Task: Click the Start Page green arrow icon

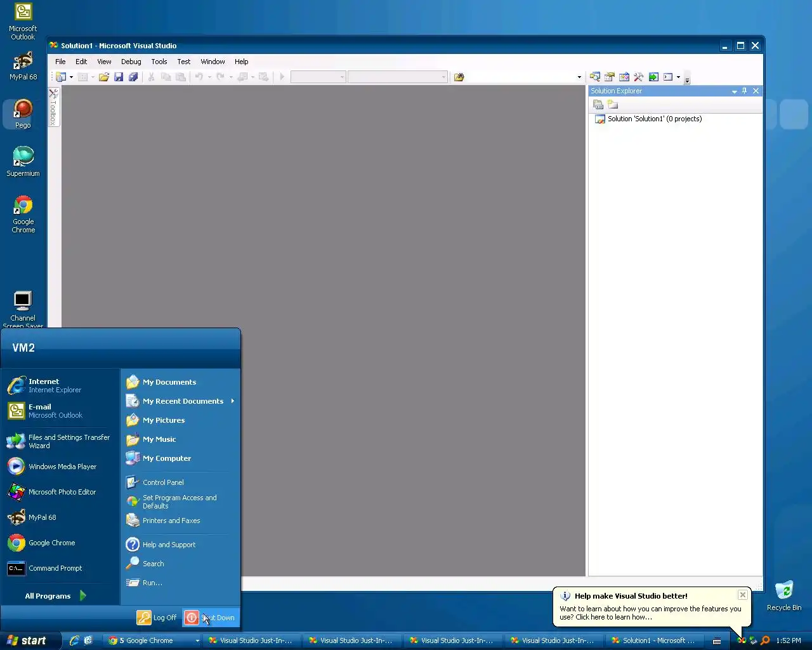Action: coord(653,77)
